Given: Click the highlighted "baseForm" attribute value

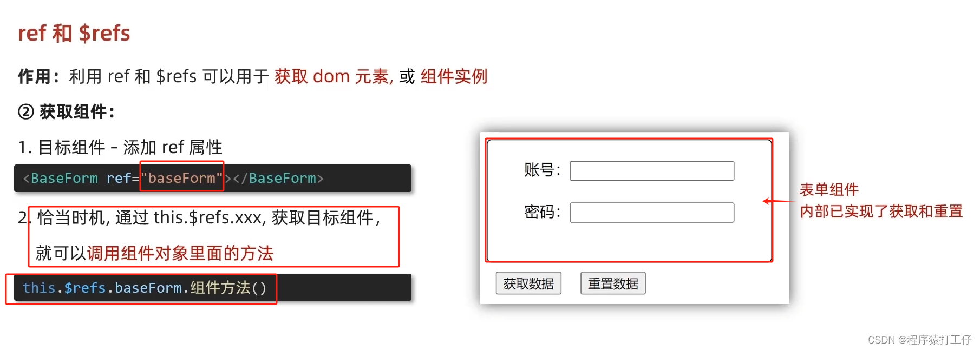Looking at the screenshot, I should point(182,178).
